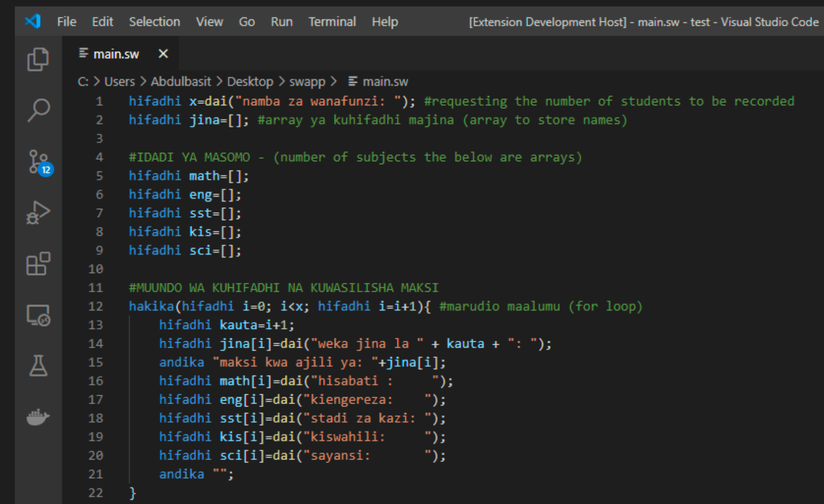Open the Go menu

click(x=246, y=22)
